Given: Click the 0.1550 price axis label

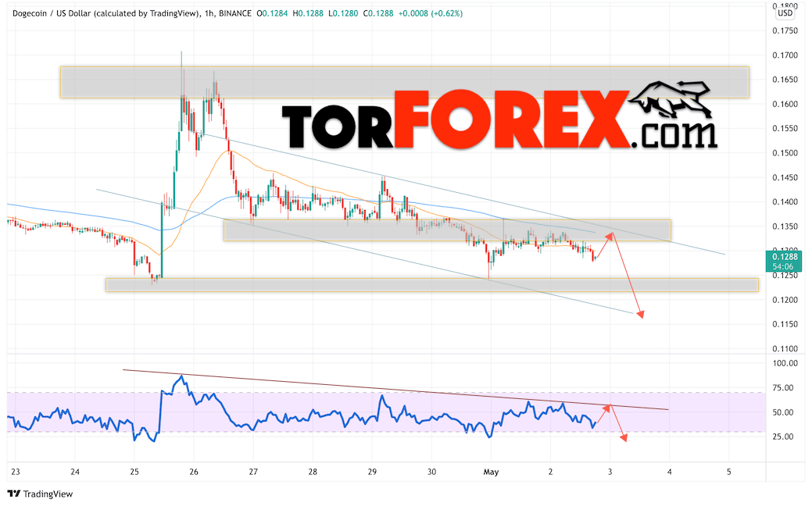Looking at the screenshot, I should click(785, 128).
